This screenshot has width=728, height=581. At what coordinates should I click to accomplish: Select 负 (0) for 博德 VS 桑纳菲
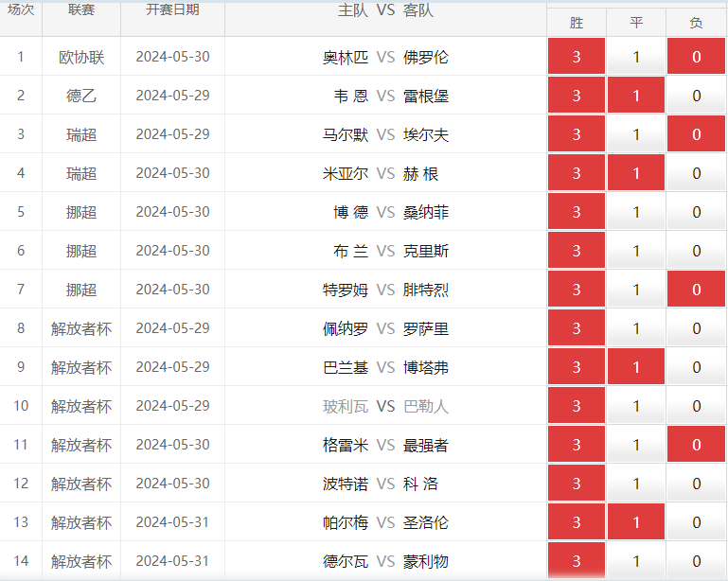click(x=696, y=212)
